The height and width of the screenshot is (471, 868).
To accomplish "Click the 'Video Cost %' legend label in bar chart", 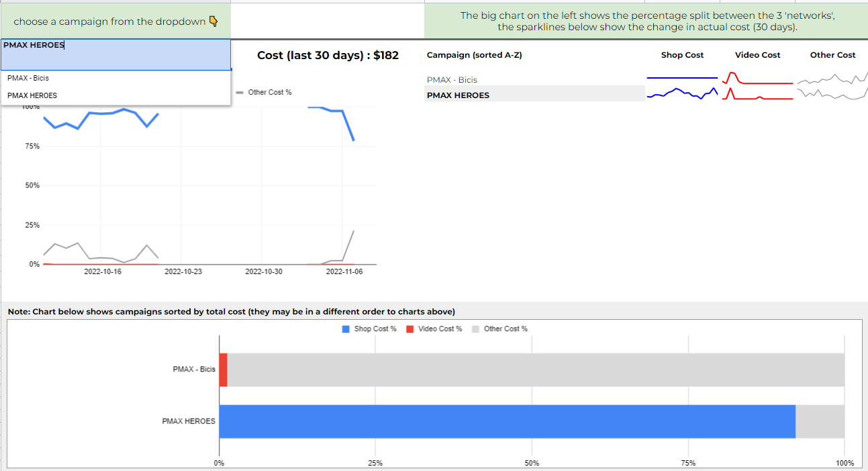I will (440, 329).
